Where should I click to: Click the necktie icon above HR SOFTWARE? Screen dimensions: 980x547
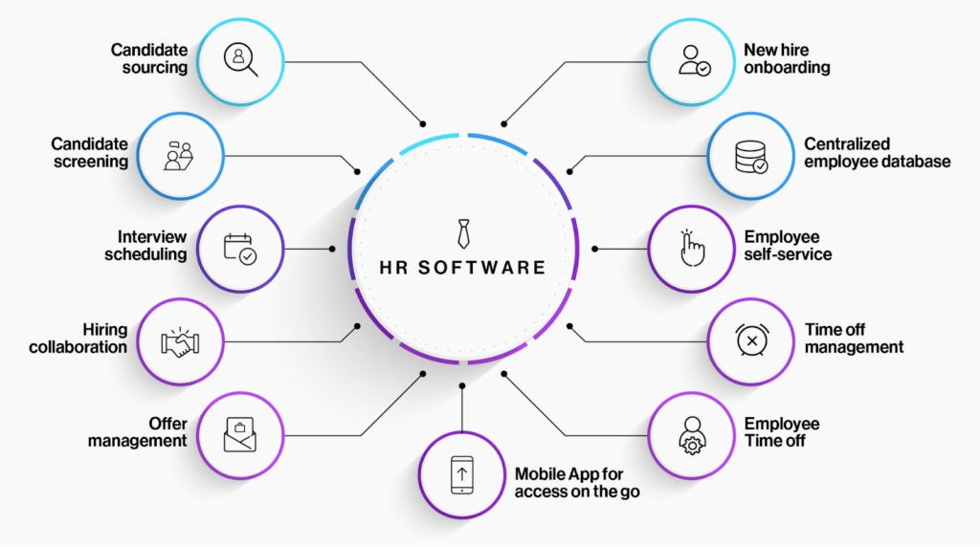click(463, 233)
